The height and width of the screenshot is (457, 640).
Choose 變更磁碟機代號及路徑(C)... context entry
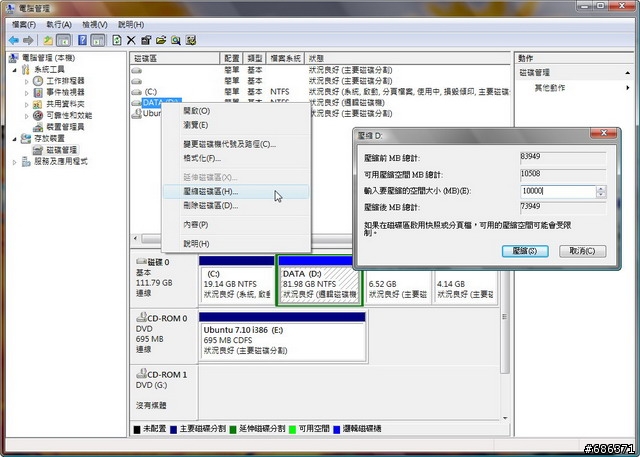coord(236,144)
